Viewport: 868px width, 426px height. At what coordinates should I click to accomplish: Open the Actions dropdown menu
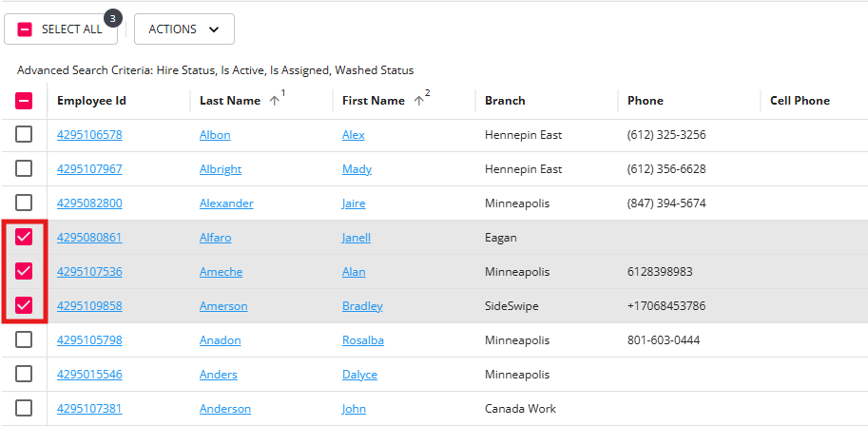[x=184, y=29]
